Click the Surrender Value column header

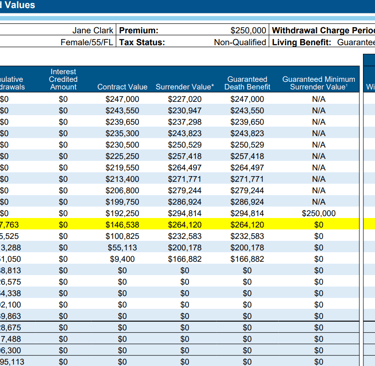tap(185, 87)
